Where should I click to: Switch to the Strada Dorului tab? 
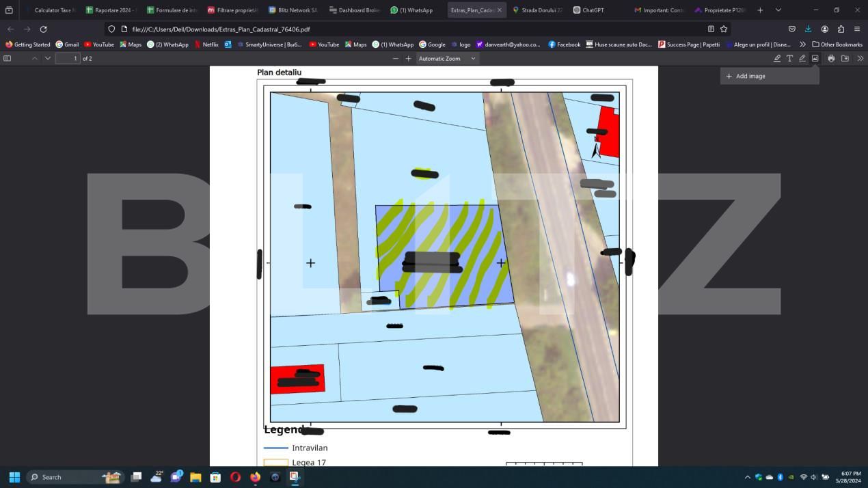tap(537, 10)
